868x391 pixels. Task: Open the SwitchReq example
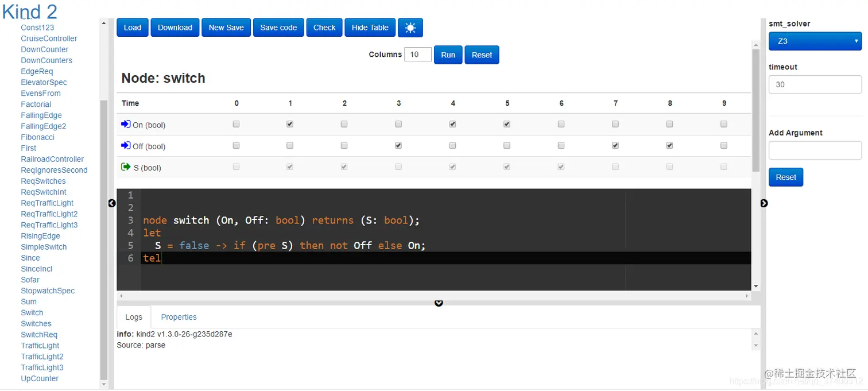(x=39, y=335)
